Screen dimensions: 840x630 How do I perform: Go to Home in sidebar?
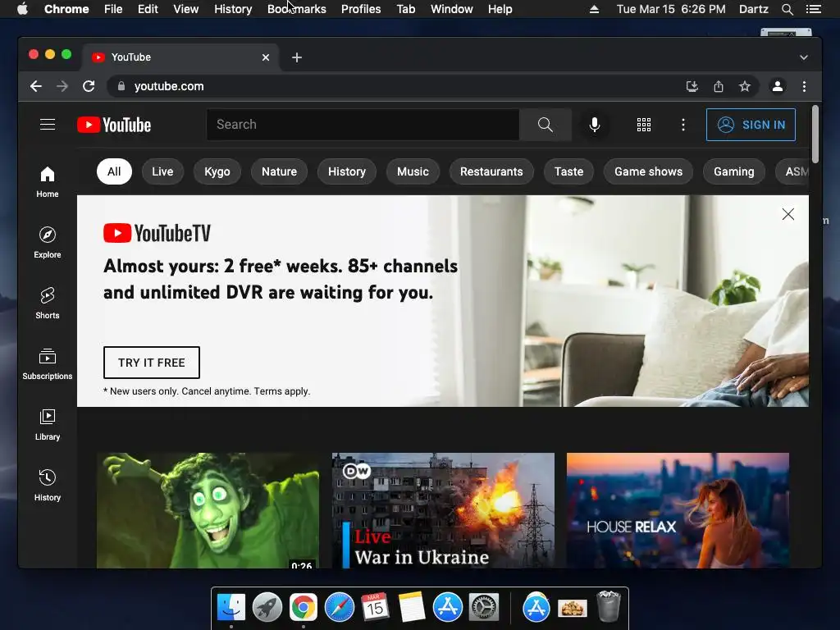(48, 182)
